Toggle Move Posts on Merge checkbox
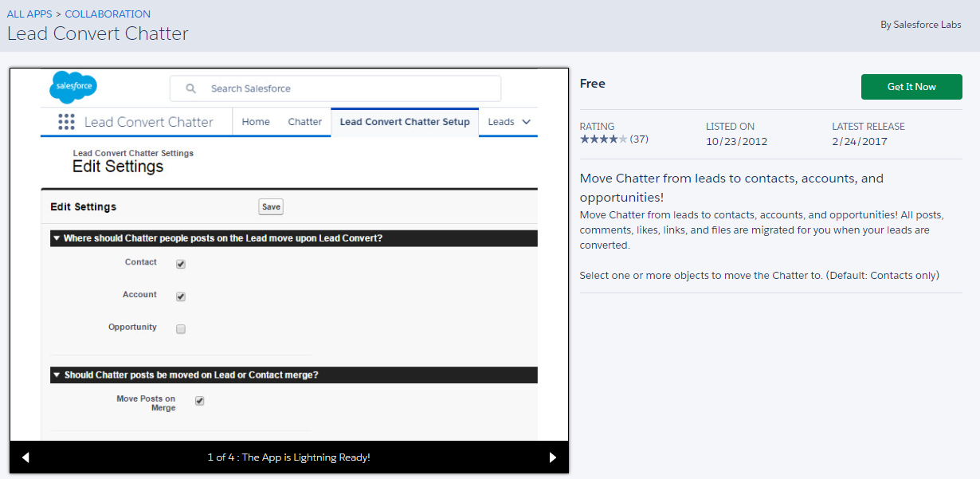The image size is (980, 479). 200,402
